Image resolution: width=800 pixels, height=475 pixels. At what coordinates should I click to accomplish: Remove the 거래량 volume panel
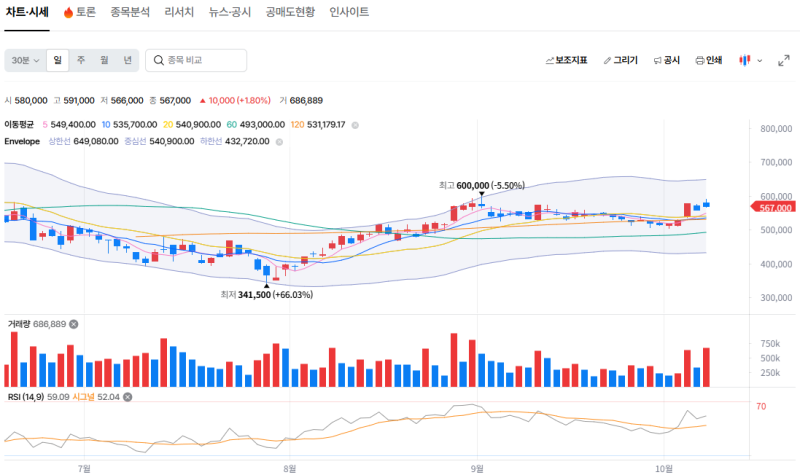click(x=74, y=324)
